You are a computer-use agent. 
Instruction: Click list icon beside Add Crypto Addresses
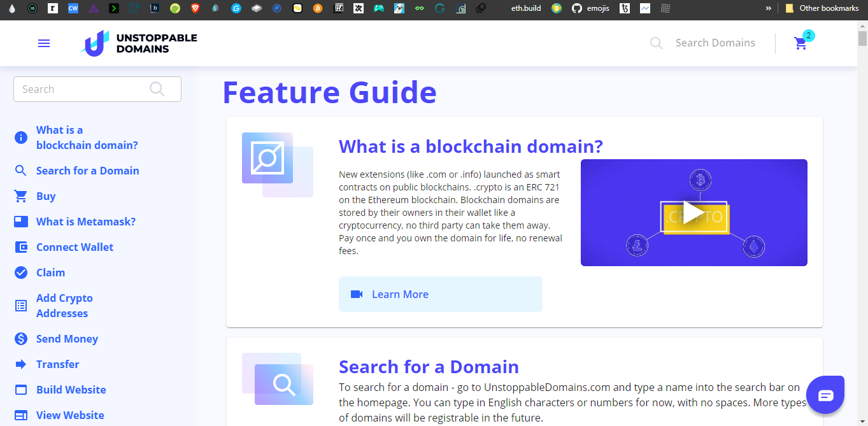tap(21, 306)
